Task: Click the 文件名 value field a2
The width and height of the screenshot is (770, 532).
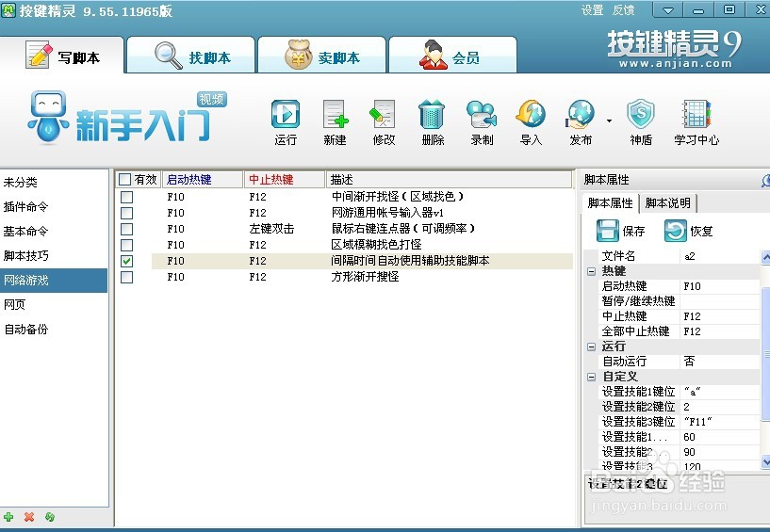Action: click(720, 256)
